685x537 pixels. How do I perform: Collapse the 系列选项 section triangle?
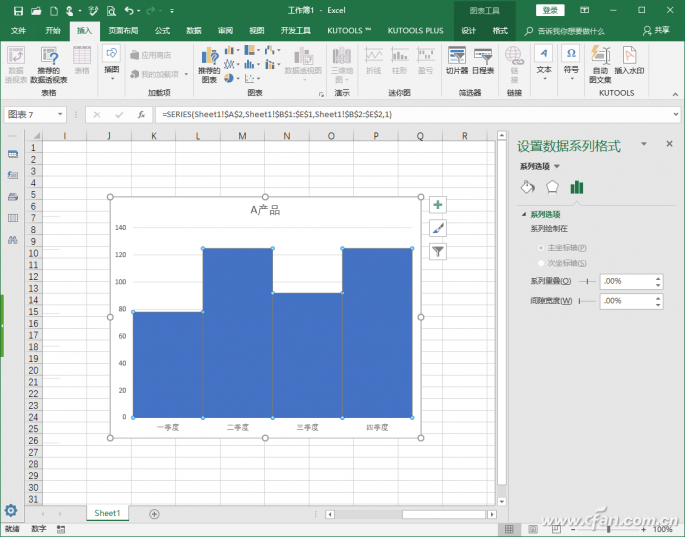coord(522,215)
